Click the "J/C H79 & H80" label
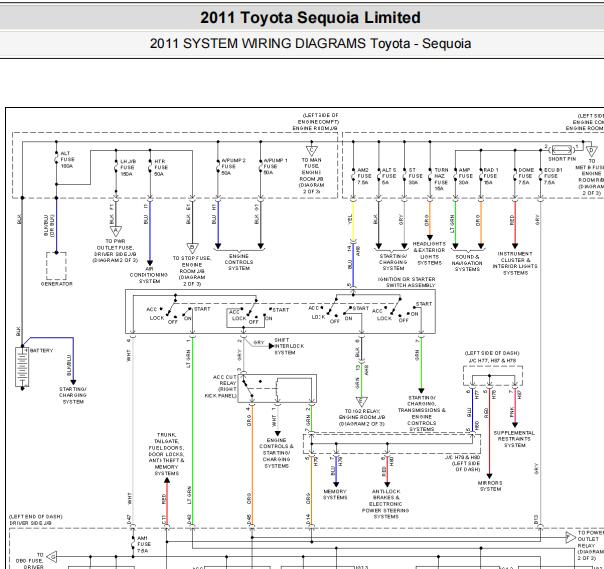 pyautogui.click(x=462, y=457)
